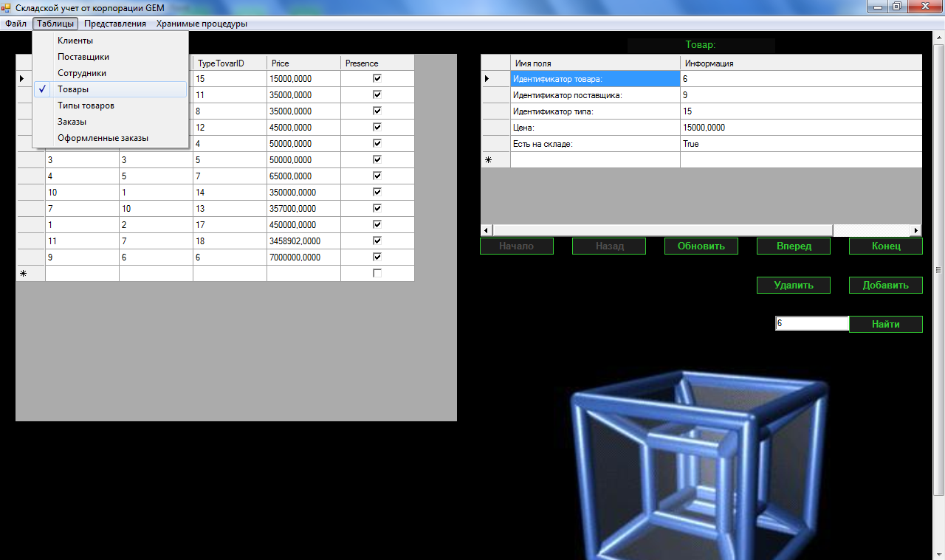Check the Presence box in the new row
Screen dimensions: 945x560
(377, 273)
